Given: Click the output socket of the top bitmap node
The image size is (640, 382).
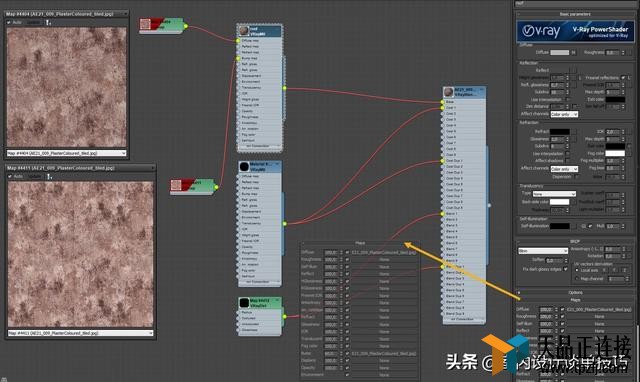Looking at the screenshot, I should tap(186, 26).
